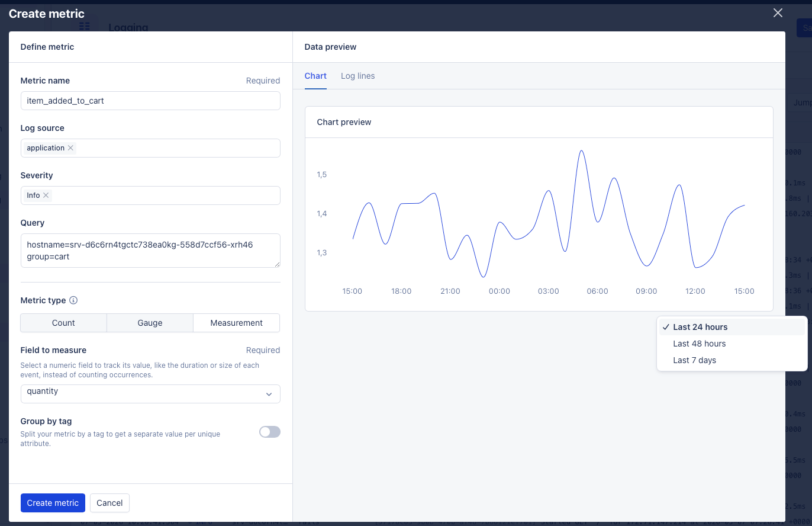Click the Create metric button
Screen dimensions: 812x526
(53, 503)
